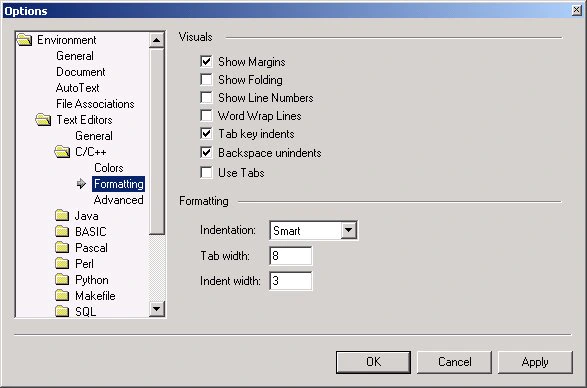
Task: Enable Show Line Numbers
Action: [206, 97]
